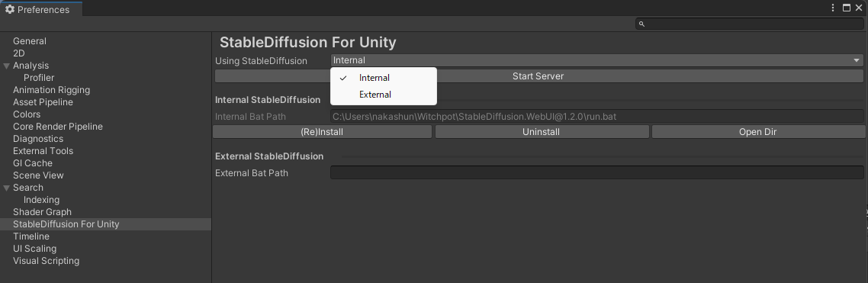The height and width of the screenshot is (283, 868).
Task: Click the Internal Bat Path field
Action: click(x=596, y=116)
